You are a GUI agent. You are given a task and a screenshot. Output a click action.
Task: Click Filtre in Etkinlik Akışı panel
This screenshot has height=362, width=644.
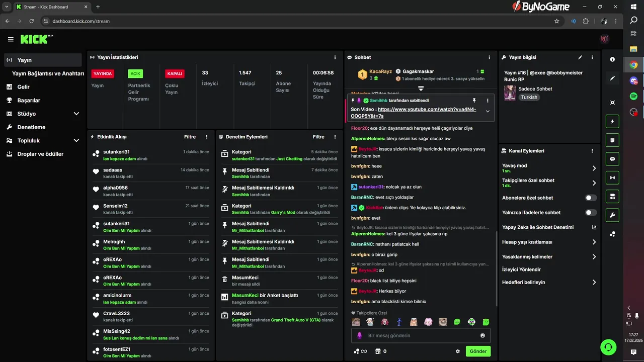coord(190,137)
